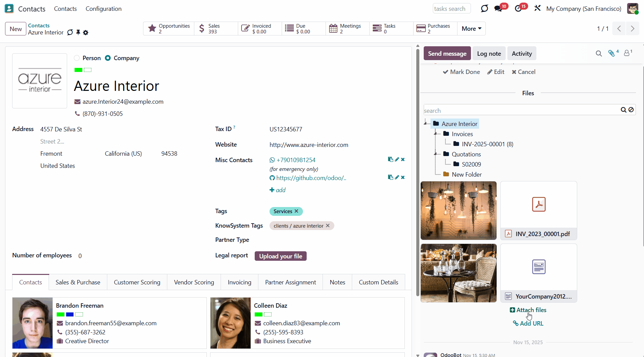The height and width of the screenshot is (357, 644).
Task: Open the activities clock icon
Action: 518,8
